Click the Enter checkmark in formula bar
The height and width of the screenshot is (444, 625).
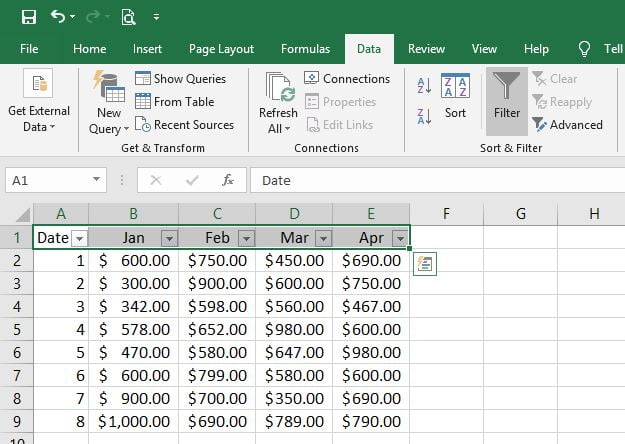(x=192, y=181)
